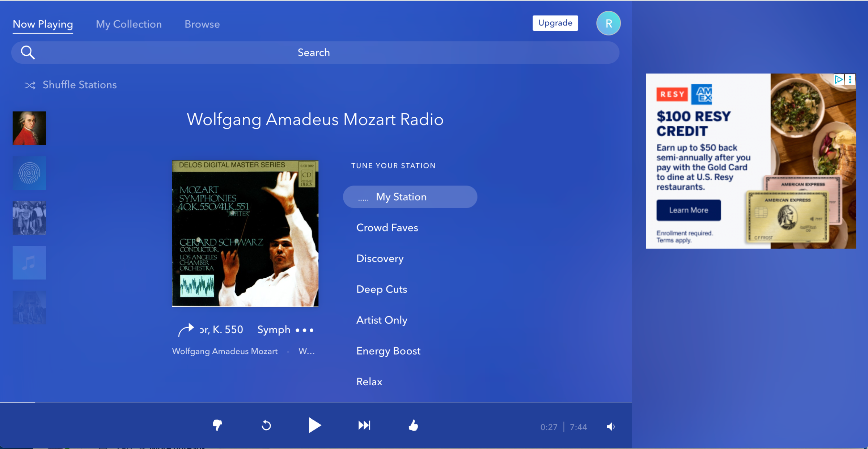Switch to the My Collection tab
The width and height of the screenshot is (868, 449).
[128, 24]
